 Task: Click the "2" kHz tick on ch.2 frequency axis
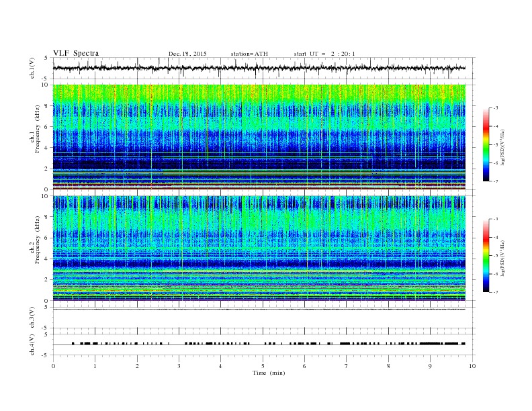(47, 280)
